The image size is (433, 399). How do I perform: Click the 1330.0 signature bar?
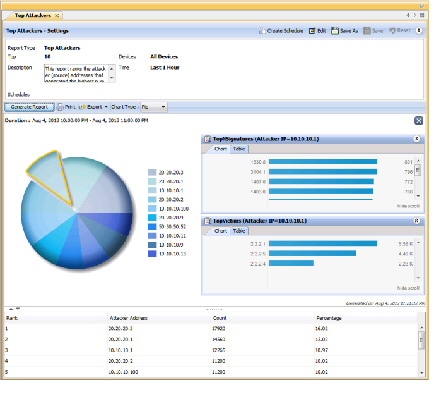(x=323, y=162)
